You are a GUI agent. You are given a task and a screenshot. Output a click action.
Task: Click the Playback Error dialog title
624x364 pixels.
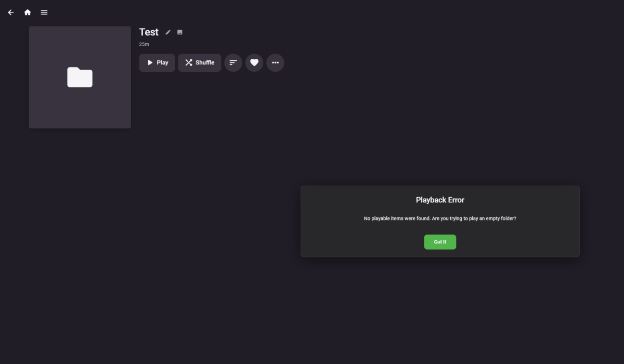tap(440, 200)
